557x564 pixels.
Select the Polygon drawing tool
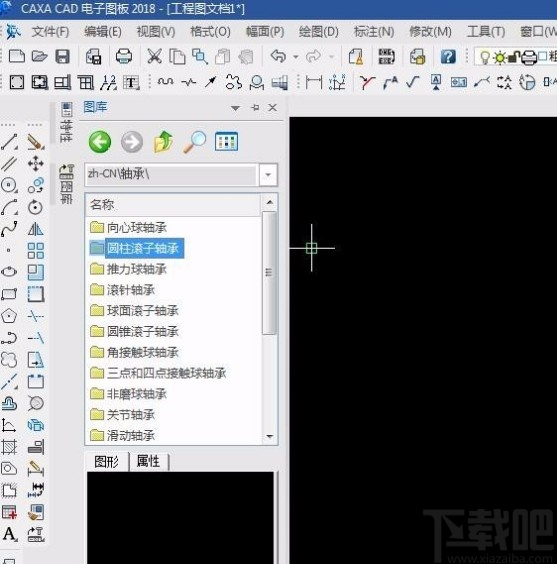tap(9, 316)
